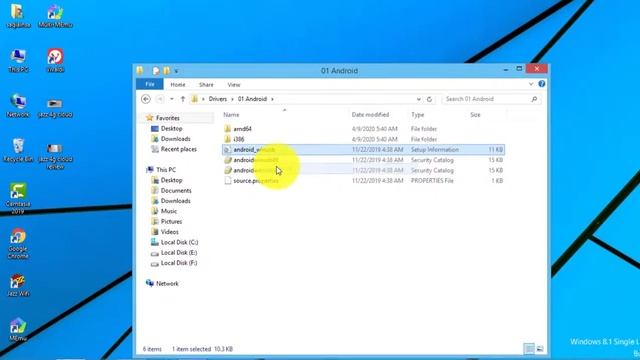Switch to the details view button in status bar
This screenshot has width=640, height=360.
tap(529, 349)
